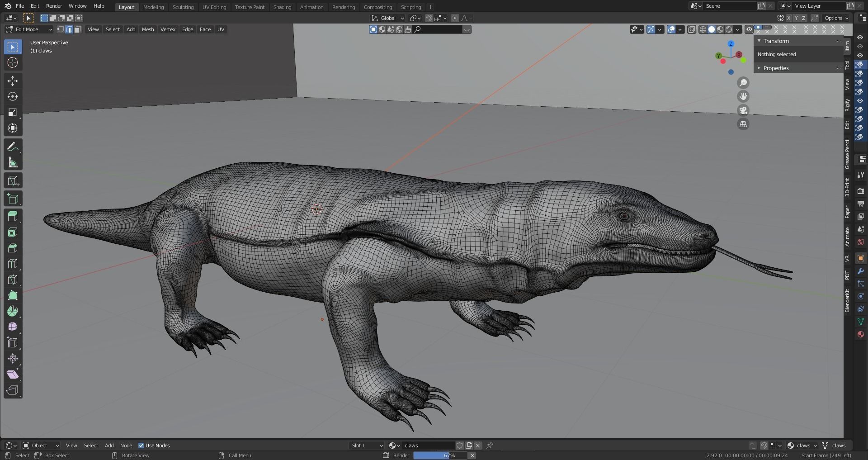
Task: Click the zoom view magnifier icon
Action: point(743,83)
